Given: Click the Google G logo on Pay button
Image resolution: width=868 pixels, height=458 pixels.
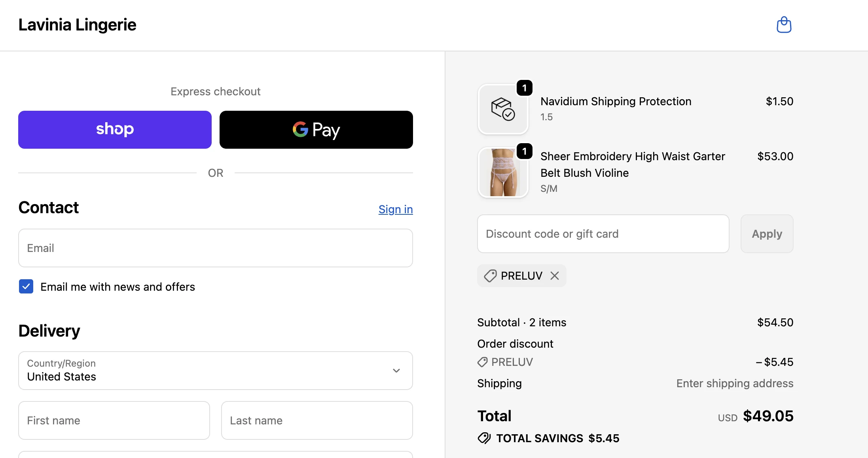Looking at the screenshot, I should click(300, 129).
